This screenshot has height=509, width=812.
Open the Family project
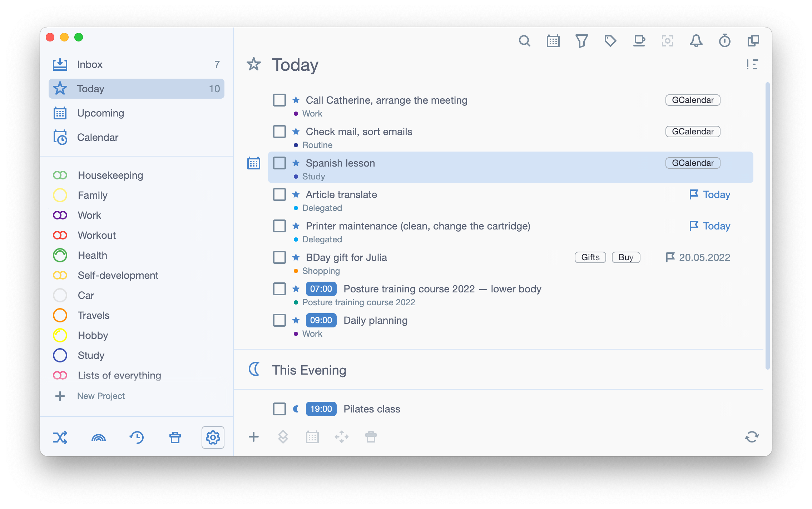click(137, 195)
